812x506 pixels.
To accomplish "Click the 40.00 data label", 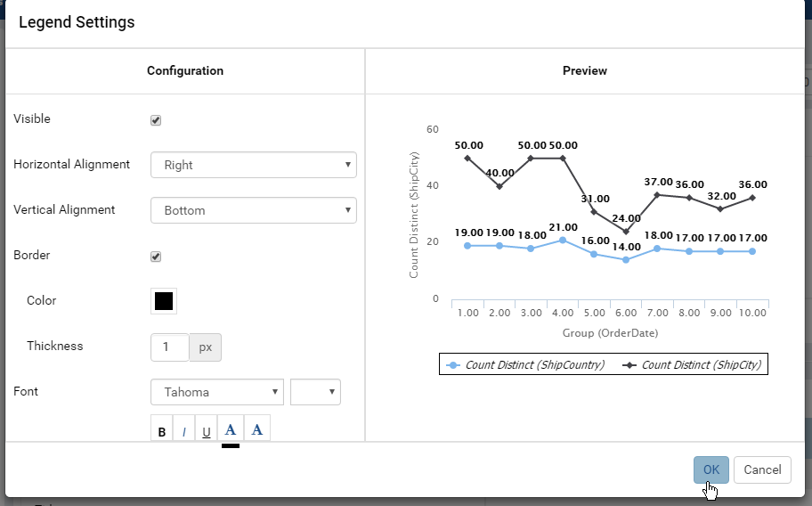I will [x=499, y=173].
